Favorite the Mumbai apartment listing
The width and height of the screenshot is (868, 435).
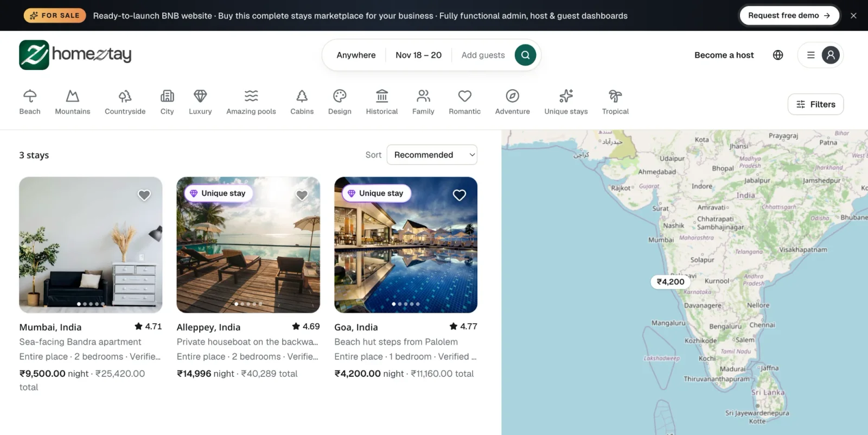coord(144,195)
